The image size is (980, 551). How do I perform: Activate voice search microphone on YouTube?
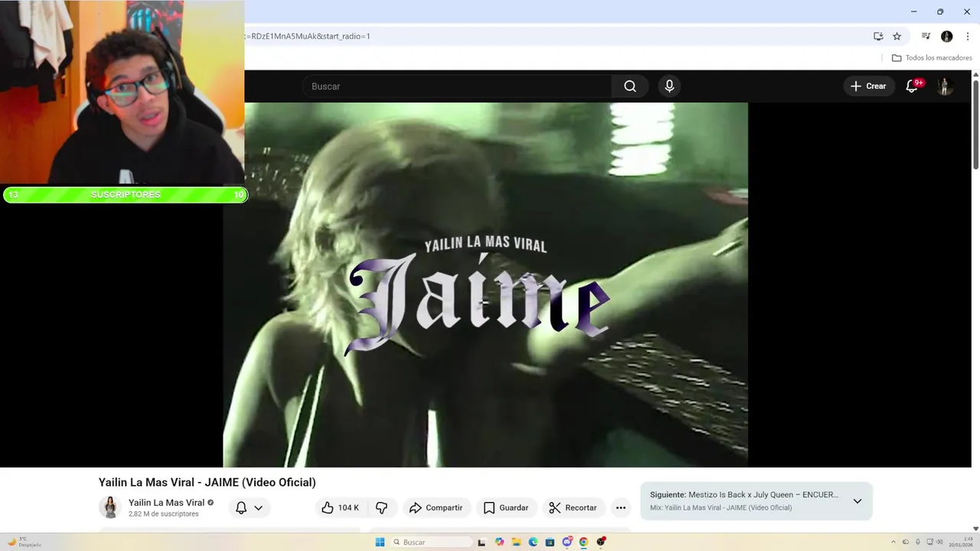click(669, 86)
